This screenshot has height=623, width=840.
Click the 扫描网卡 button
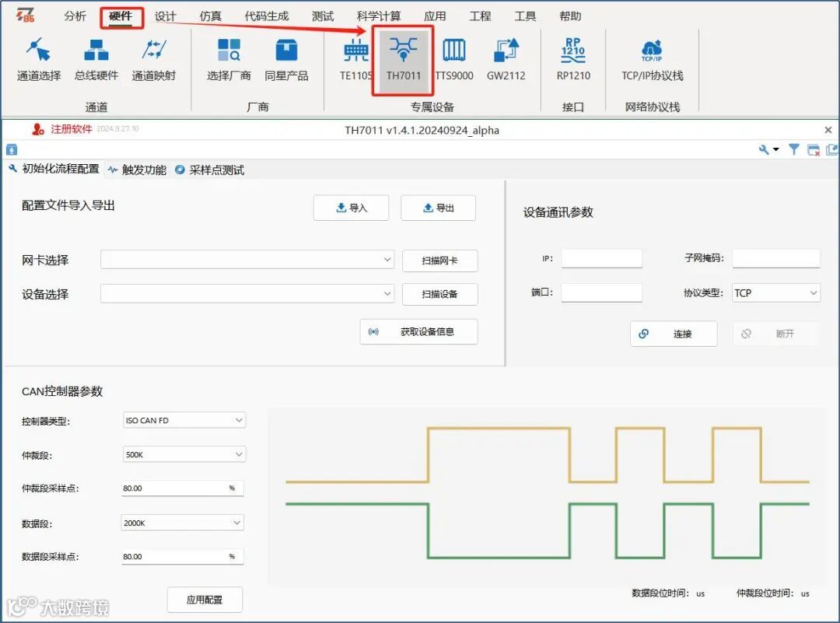coord(439,261)
